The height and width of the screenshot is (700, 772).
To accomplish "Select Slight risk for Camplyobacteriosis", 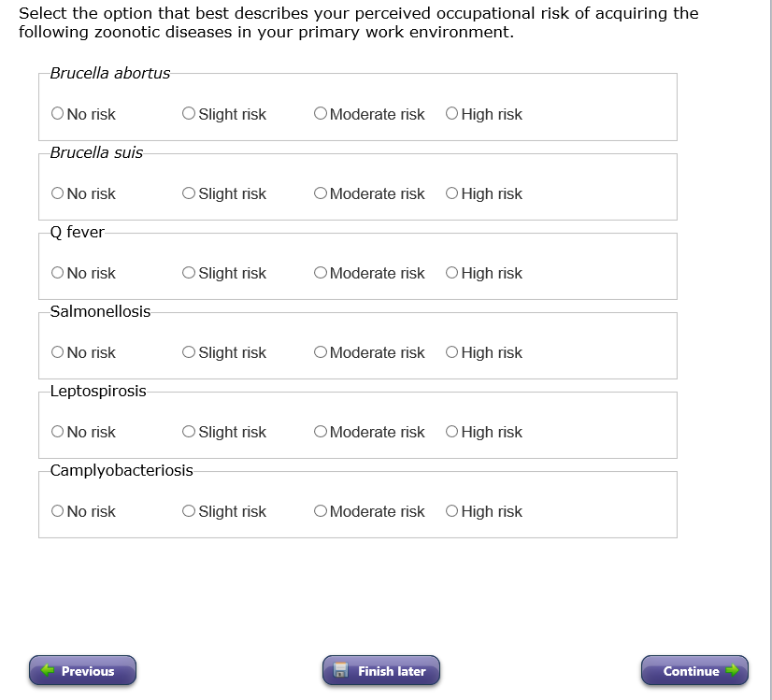I will tap(190, 511).
